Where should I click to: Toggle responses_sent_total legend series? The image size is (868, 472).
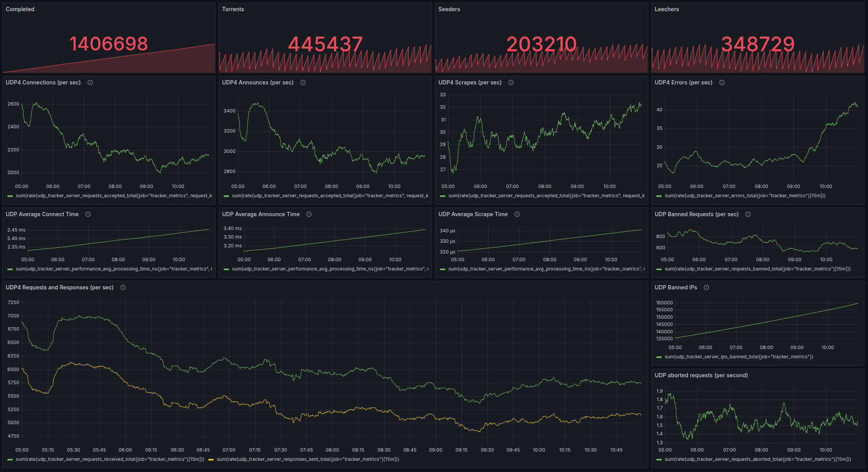(x=308, y=459)
